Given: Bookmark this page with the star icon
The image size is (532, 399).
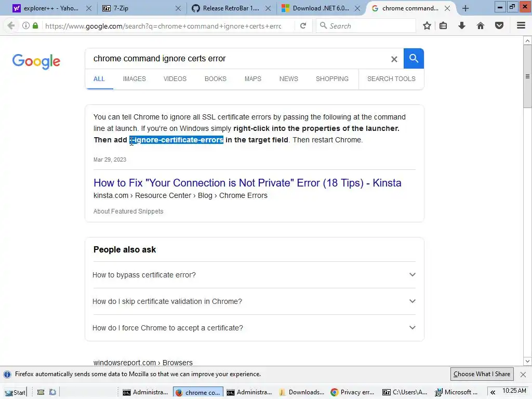Looking at the screenshot, I should (427, 25).
